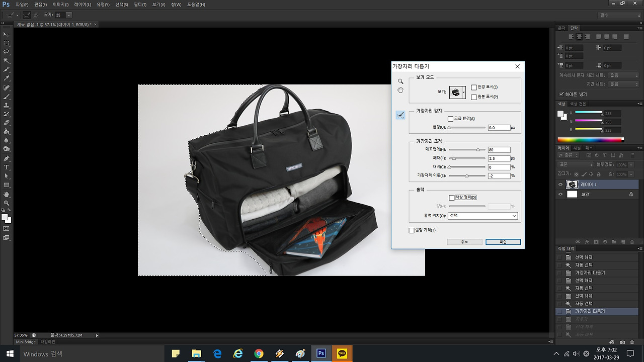Open the 이미지(I) menu
This screenshot has width=644, height=362.
[60, 5]
